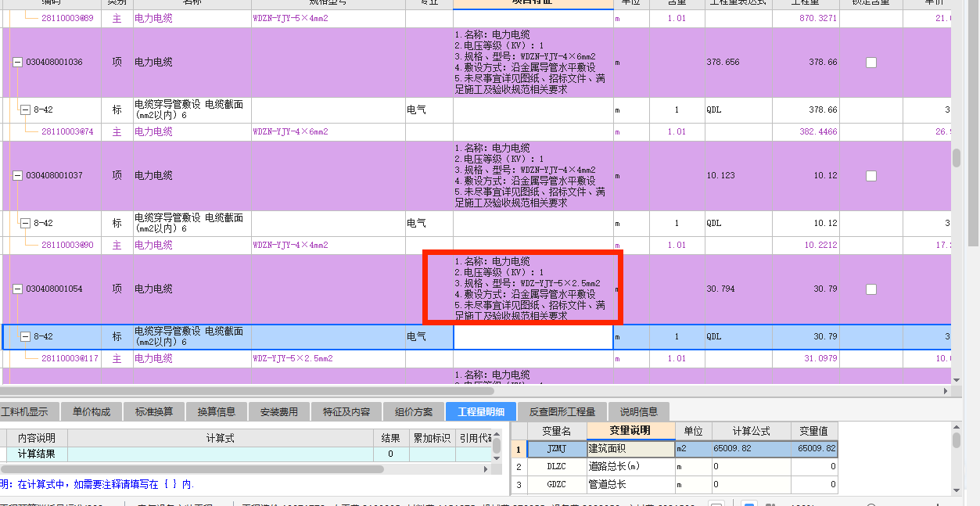Select the 工程量明细 tab
Image resolution: width=980 pixels, height=506 pixels.
(481, 411)
